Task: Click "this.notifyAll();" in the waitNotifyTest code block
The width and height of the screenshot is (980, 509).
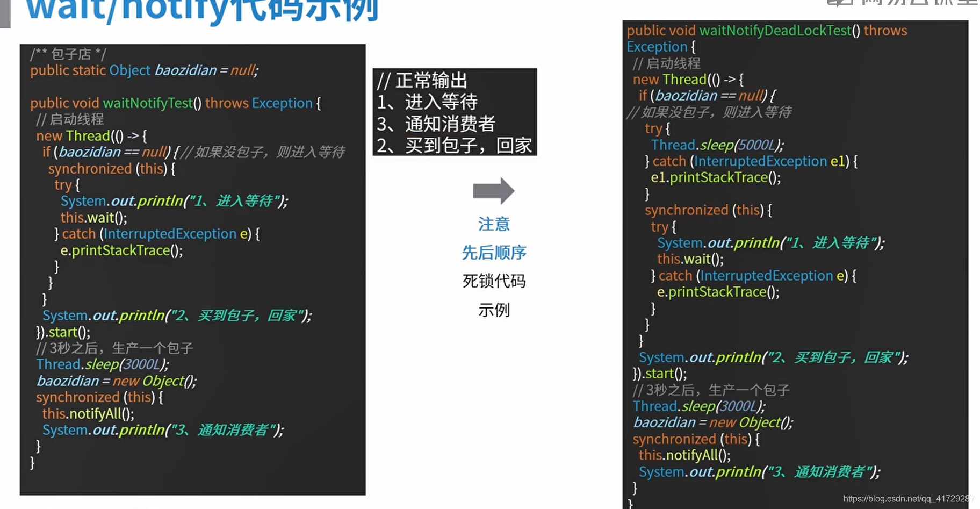Action: tap(88, 414)
